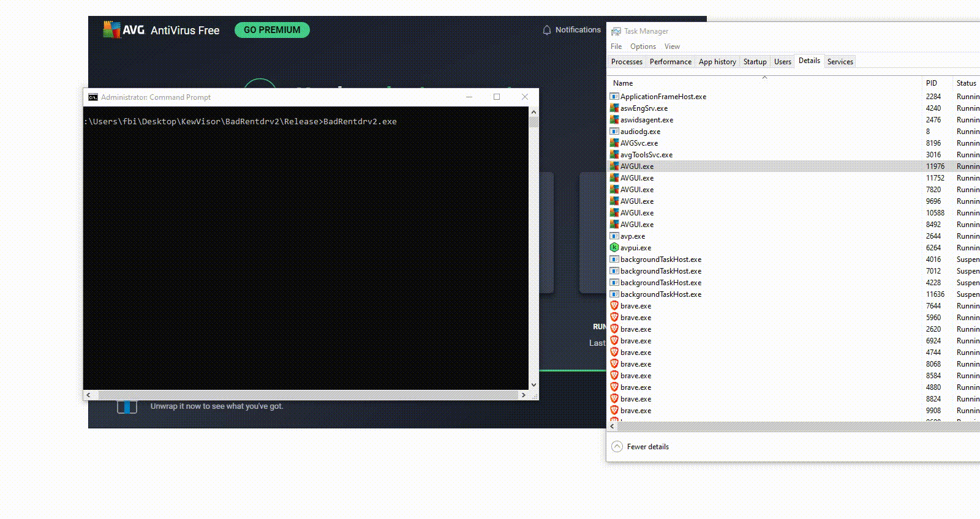Sort processes by the Name column header

click(764, 83)
